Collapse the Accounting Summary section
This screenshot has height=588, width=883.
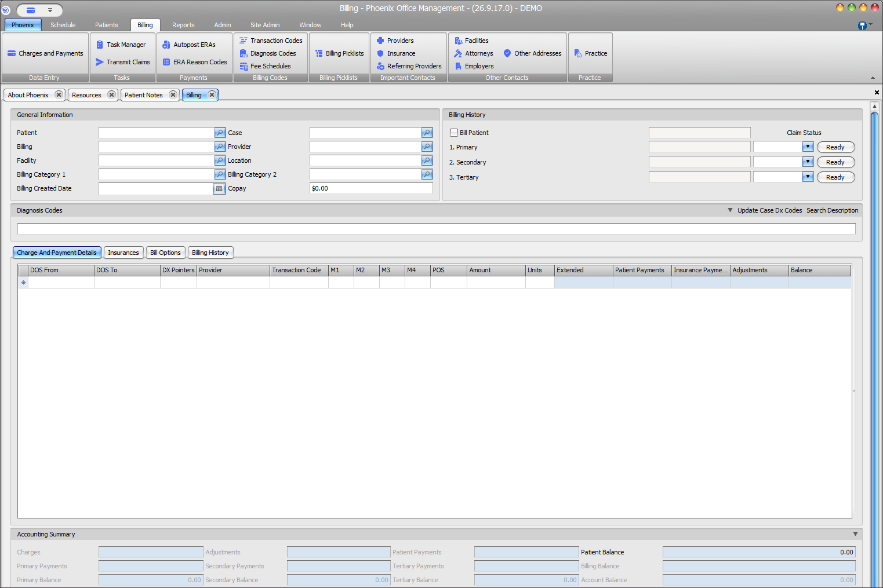855,534
